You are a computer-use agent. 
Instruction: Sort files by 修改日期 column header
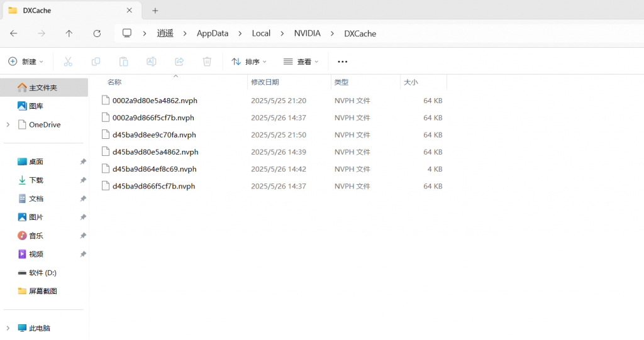coord(265,82)
